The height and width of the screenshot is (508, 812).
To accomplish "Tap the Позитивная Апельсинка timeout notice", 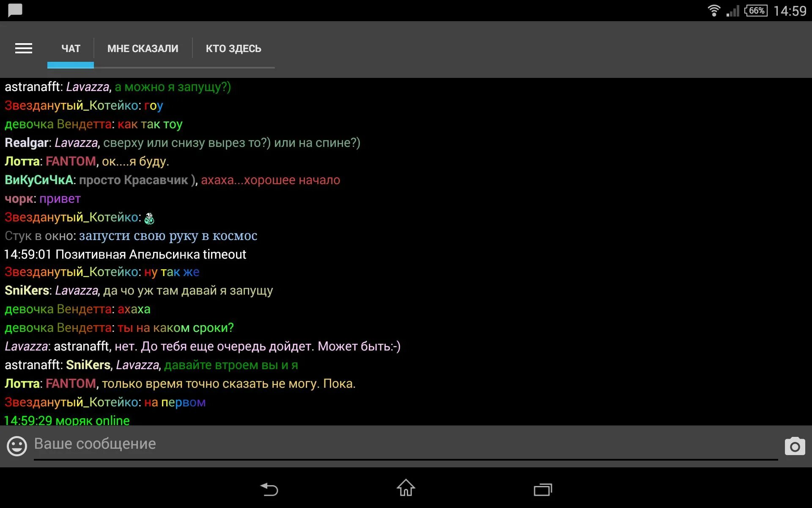I will pyautogui.click(x=125, y=254).
